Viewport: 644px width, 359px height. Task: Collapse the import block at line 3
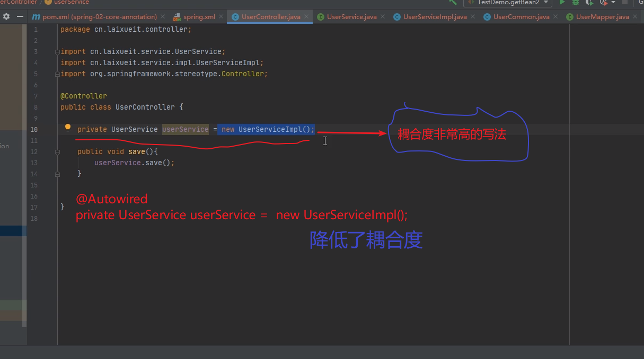click(x=57, y=51)
